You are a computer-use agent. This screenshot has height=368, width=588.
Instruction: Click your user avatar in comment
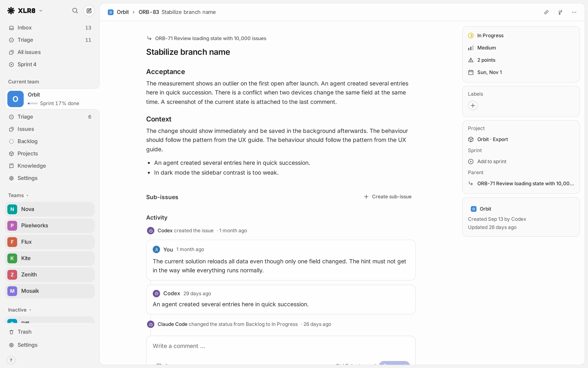pos(156,249)
